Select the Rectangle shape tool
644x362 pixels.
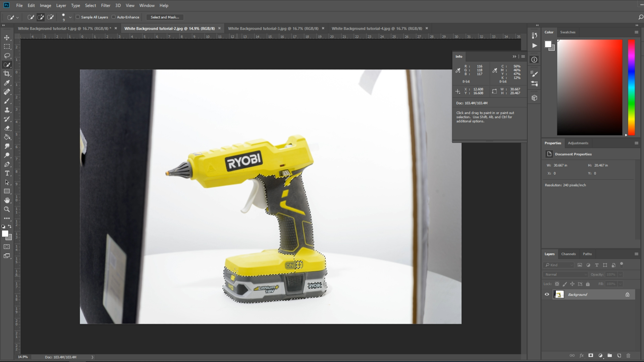7,191
